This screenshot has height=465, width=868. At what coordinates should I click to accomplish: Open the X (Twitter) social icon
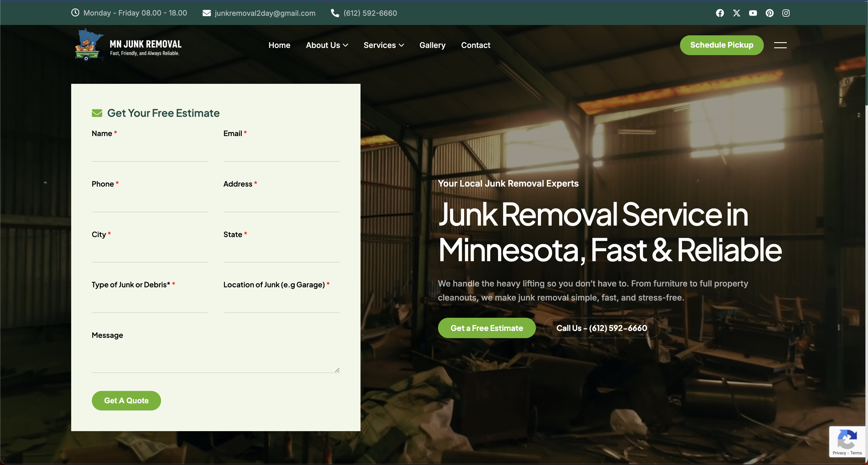coord(736,13)
